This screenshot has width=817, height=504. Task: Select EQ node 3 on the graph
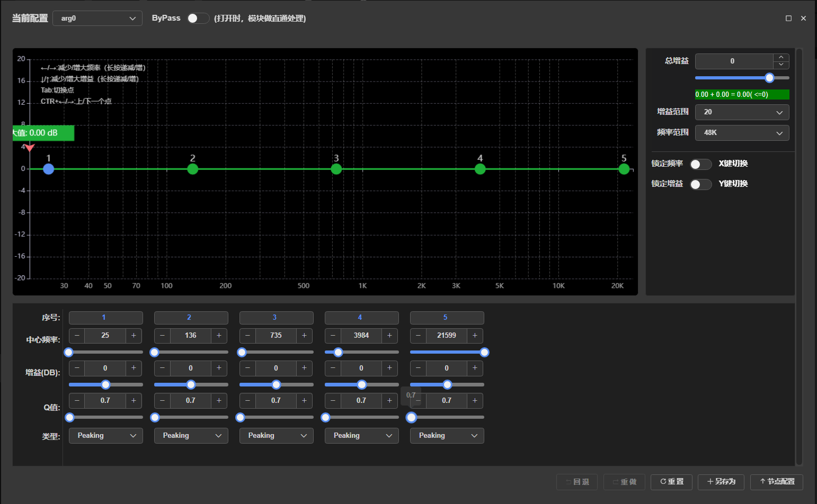tap(336, 169)
